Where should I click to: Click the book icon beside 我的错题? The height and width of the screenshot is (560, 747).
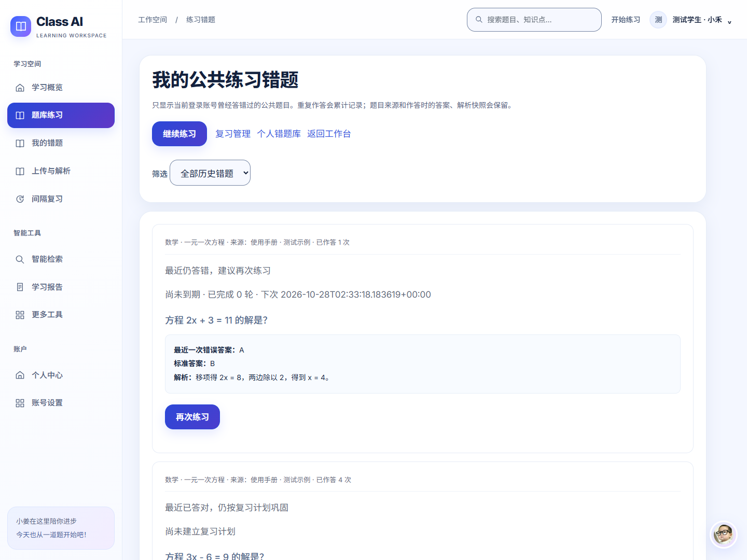pos(20,143)
